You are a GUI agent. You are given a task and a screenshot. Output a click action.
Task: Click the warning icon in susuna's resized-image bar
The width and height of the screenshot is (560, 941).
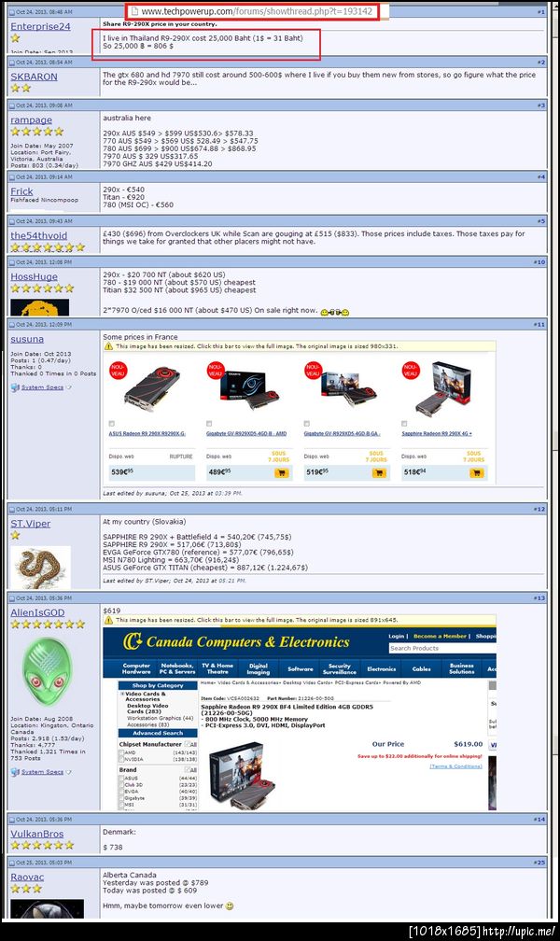pyautogui.click(x=108, y=346)
